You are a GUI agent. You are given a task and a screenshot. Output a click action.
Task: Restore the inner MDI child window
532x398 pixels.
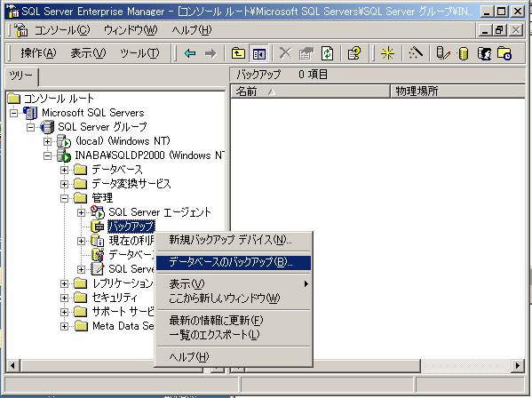click(x=499, y=30)
